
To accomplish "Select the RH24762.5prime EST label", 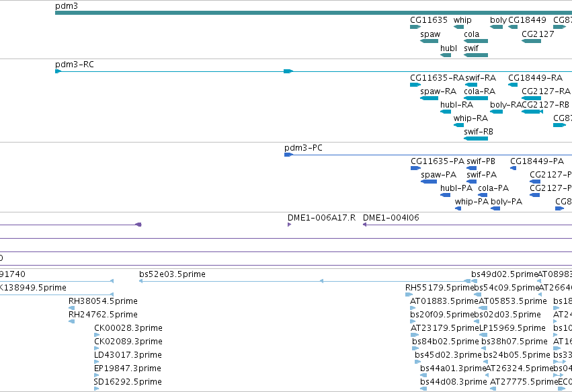I will [x=104, y=315].
